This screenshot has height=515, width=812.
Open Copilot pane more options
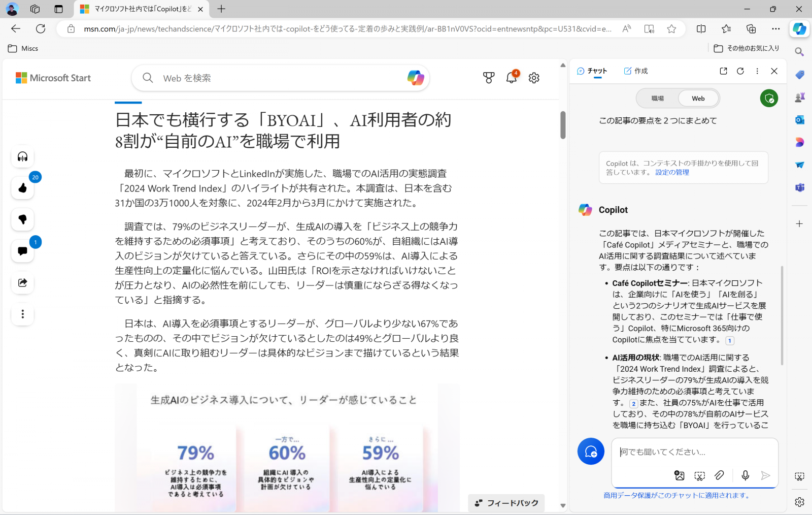point(757,71)
